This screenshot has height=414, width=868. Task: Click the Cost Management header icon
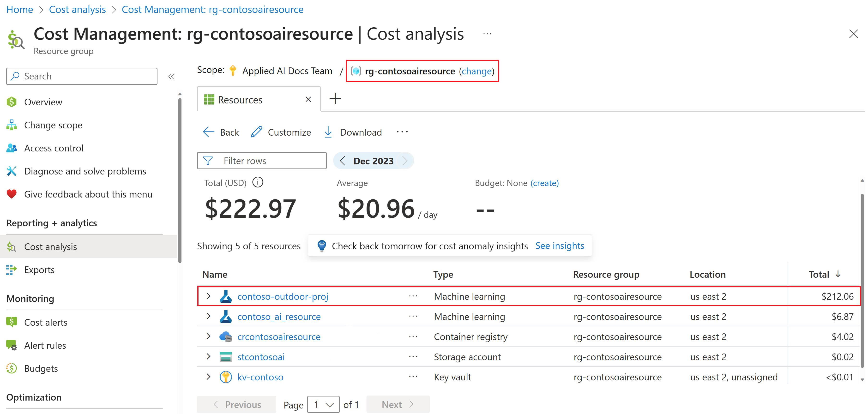(x=16, y=40)
